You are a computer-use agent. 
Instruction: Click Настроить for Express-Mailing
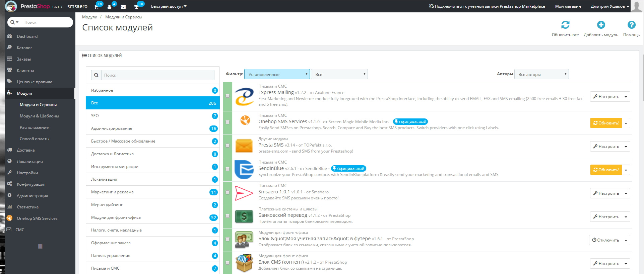[x=606, y=97]
